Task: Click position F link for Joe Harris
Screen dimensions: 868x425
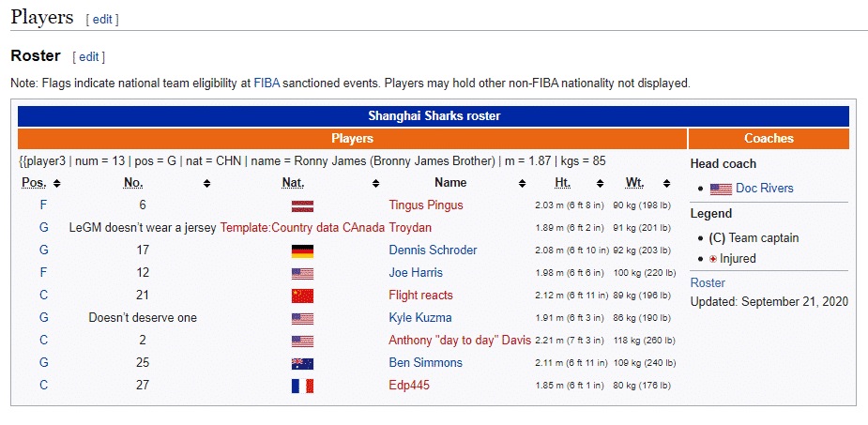Action: [44, 273]
